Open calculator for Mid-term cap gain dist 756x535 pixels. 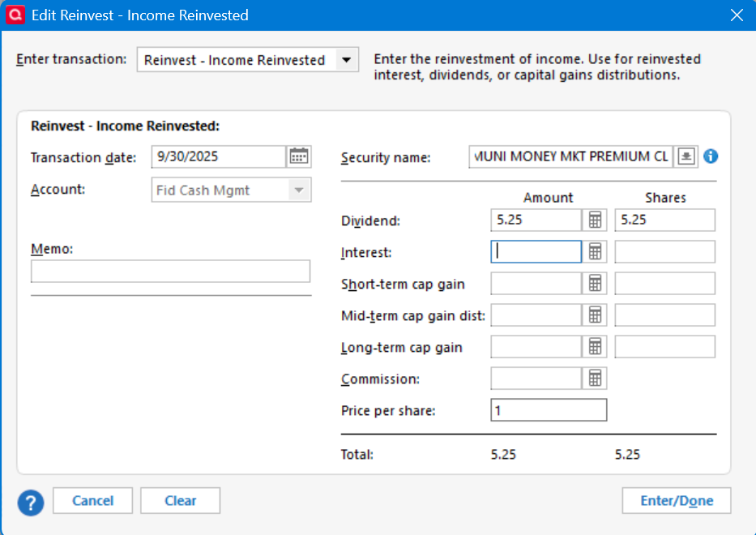595,315
